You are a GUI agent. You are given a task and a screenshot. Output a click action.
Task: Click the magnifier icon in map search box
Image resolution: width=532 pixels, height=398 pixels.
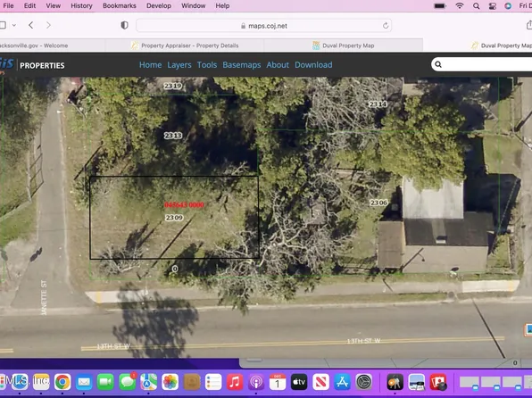pos(438,64)
